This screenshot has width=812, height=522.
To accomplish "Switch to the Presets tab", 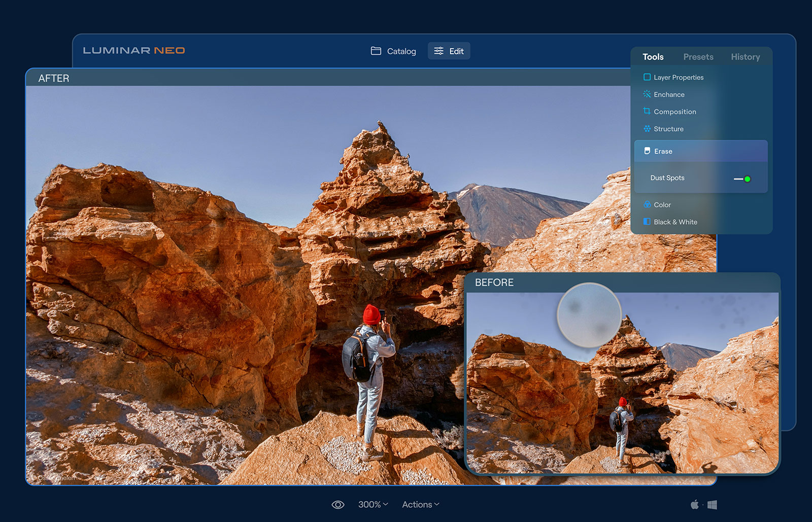I will pyautogui.click(x=698, y=57).
